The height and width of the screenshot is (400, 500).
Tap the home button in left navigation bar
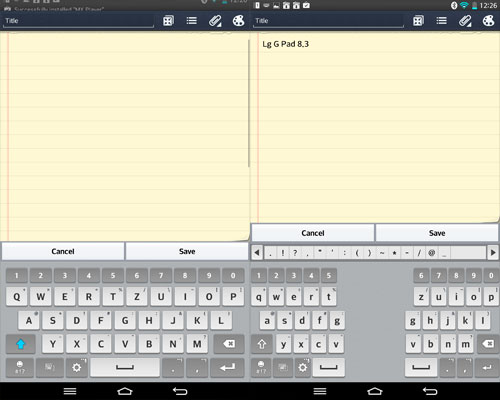pos(125,391)
